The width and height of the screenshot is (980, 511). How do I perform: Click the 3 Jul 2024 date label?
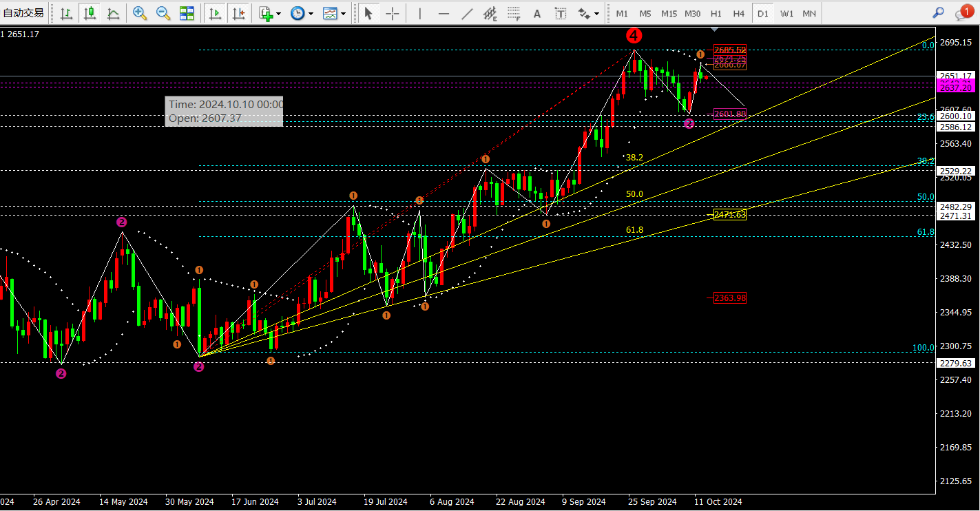pyautogui.click(x=317, y=502)
